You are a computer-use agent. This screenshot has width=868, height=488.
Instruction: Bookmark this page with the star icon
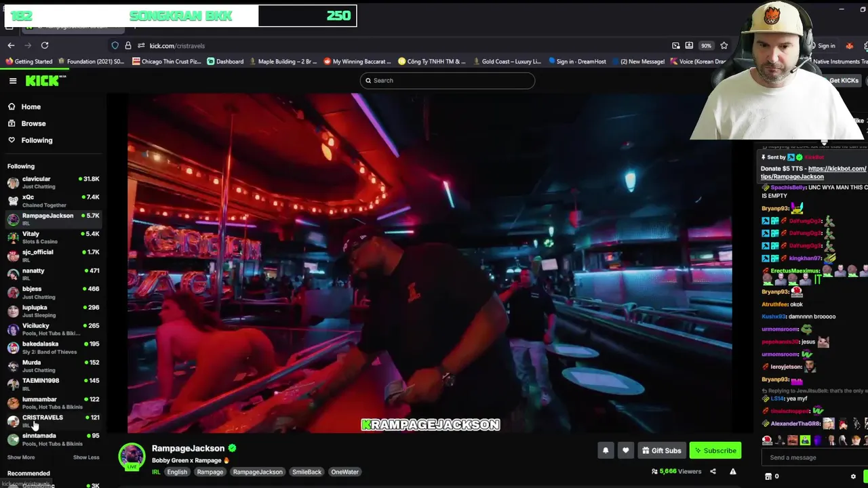(x=724, y=45)
